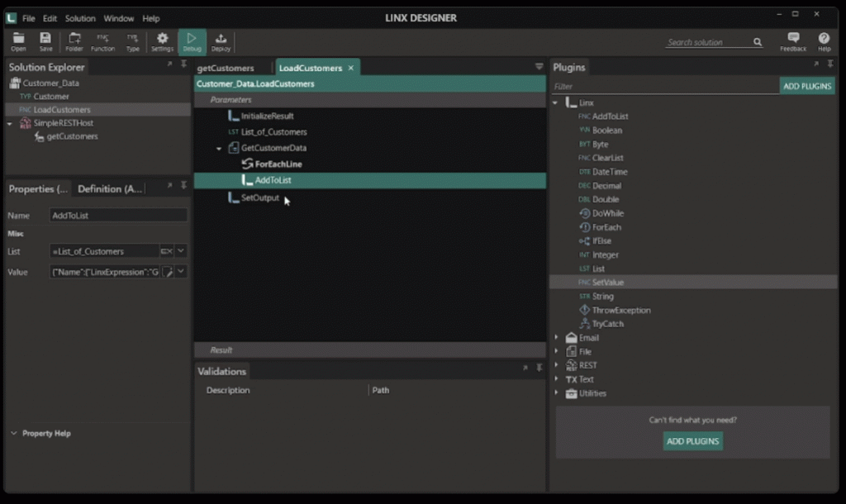Collapse the SimpleRESTHost tree node
The height and width of the screenshot is (504, 846).
10,124
